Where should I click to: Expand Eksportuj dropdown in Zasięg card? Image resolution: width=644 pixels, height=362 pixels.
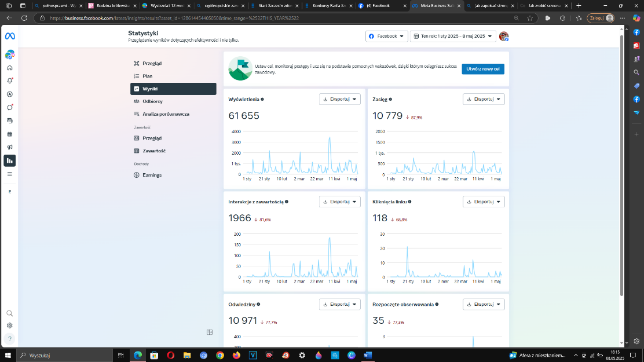(484, 99)
